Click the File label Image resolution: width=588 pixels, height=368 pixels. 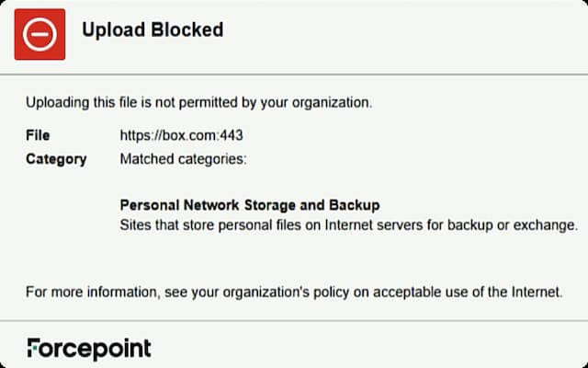tap(38, 135)
